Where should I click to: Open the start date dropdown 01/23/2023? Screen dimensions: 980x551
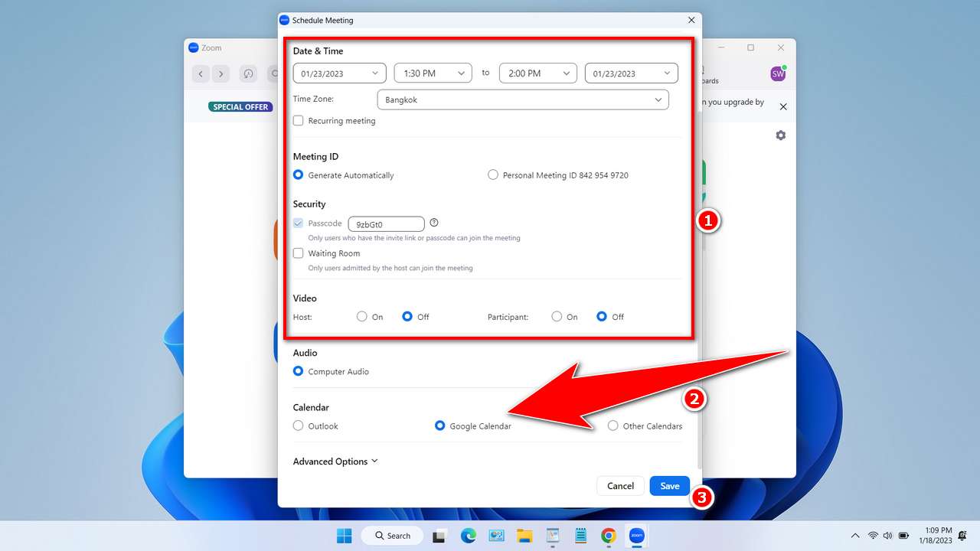pos(340,73)
